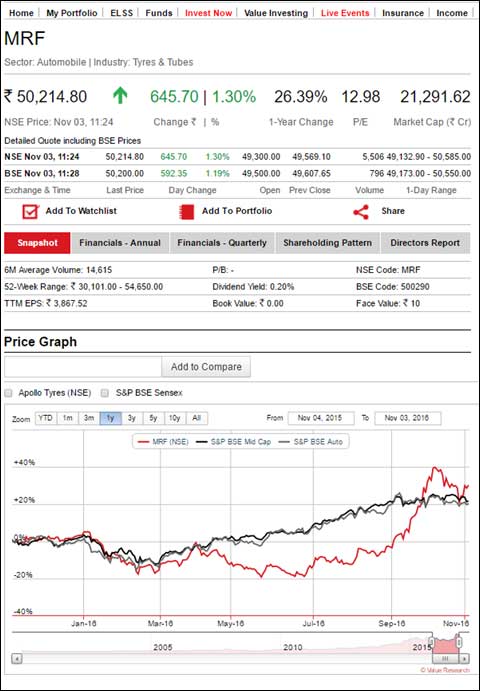Set chart zoom to YTD

tap(46, 418)
